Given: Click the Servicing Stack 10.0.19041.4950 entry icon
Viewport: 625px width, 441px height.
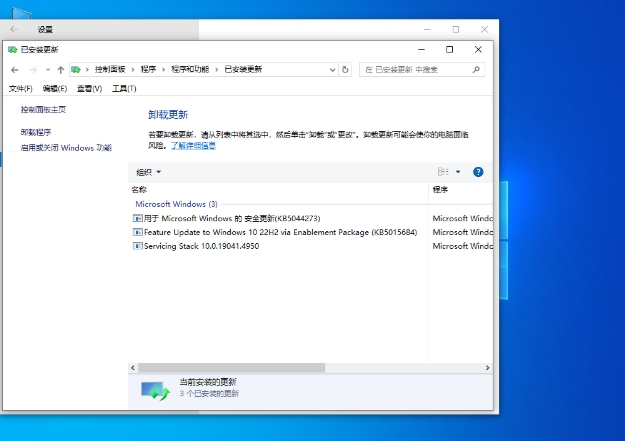Looking at the screenshot, I should click(137, 245).
